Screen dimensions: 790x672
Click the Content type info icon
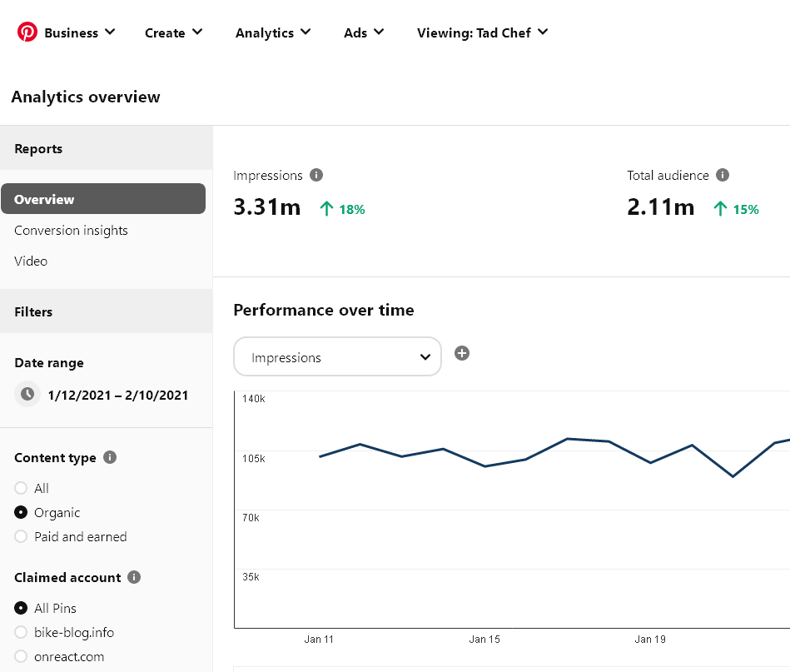110,457
